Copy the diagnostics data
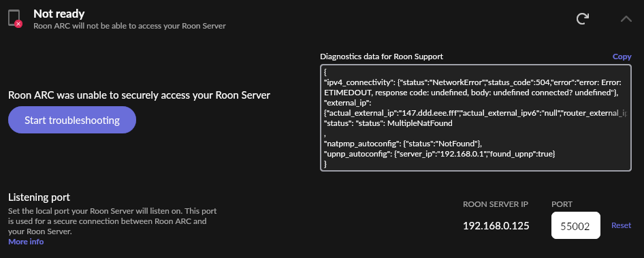Viewport: 644px width, 258px height. 622,57
